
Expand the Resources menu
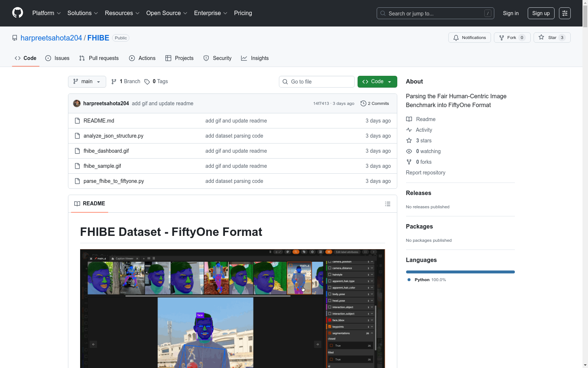tap(122, 13)
